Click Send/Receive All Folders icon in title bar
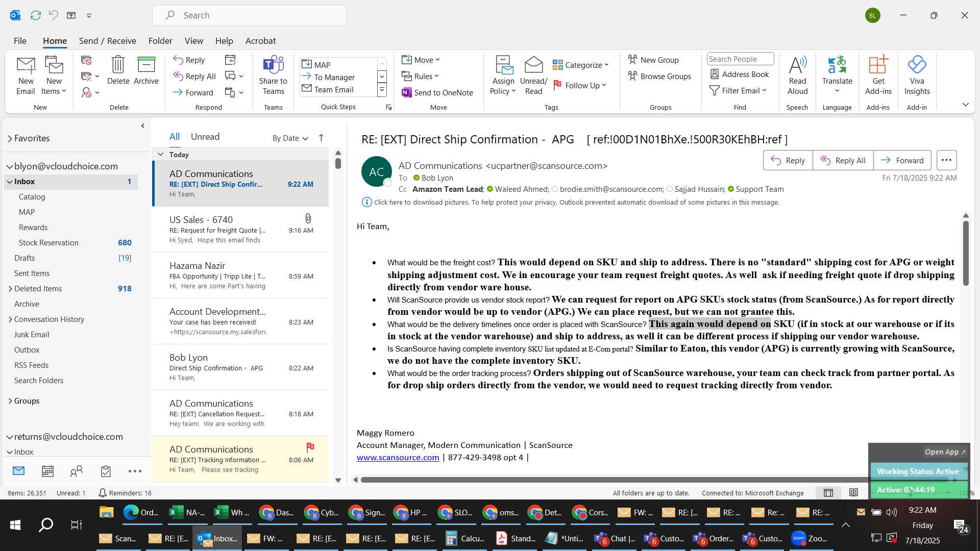Screen dimensions: 980x551 (35, 15)
